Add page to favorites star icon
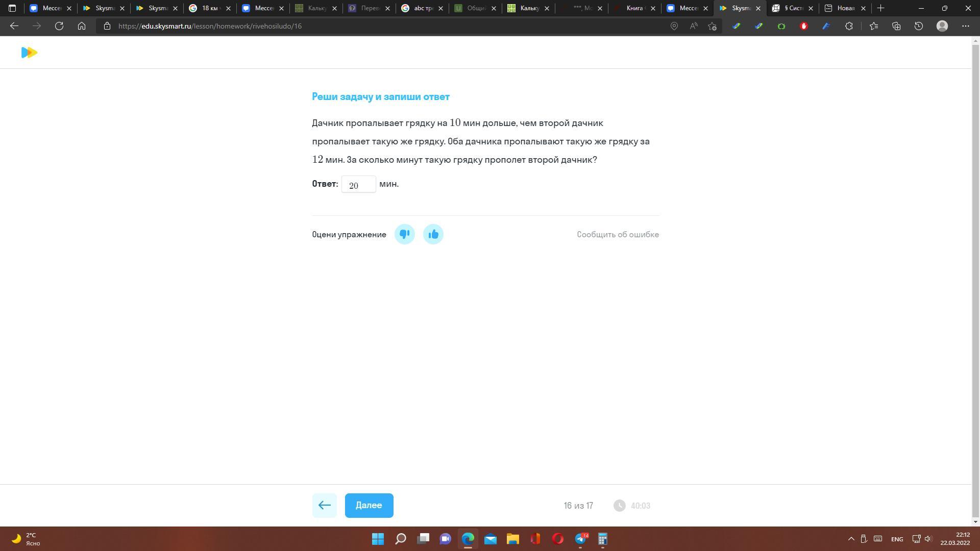Image resolution: width=980 pixels, height=551 pixels. (713, 26)
